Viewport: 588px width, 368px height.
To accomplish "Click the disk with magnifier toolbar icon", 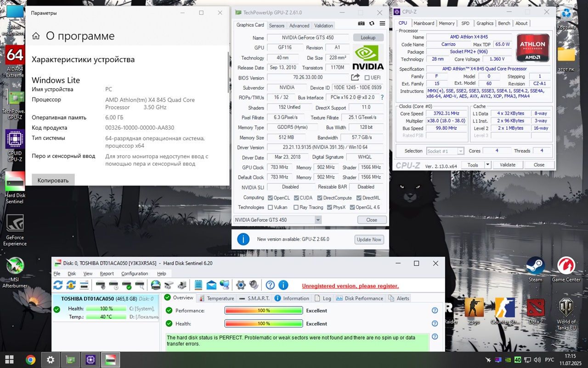I will 139,285.
